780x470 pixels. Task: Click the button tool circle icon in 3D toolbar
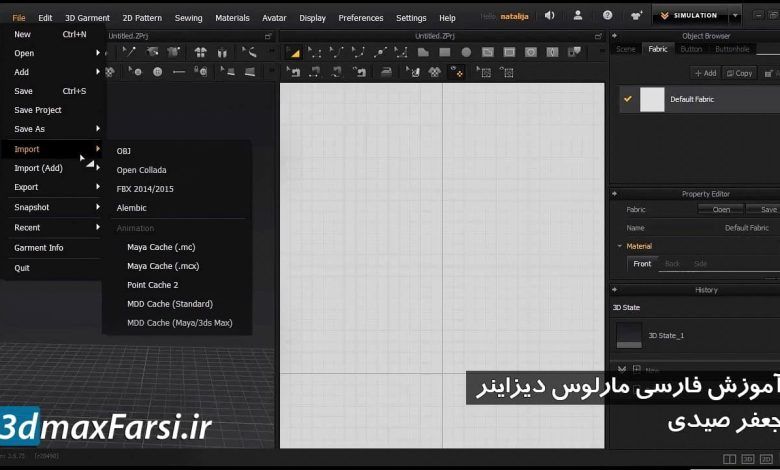click(158, 72)
